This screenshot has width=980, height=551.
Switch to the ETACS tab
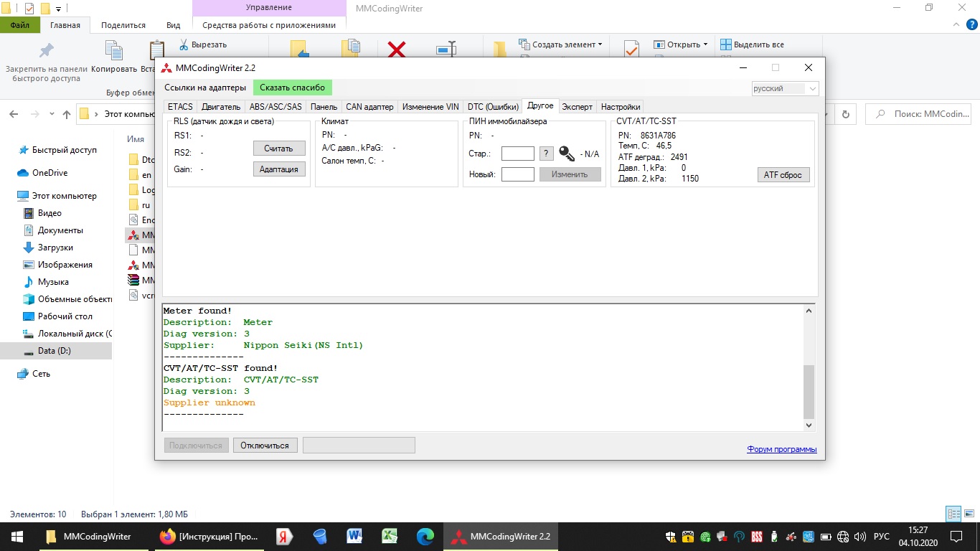[x=180, y=107]
